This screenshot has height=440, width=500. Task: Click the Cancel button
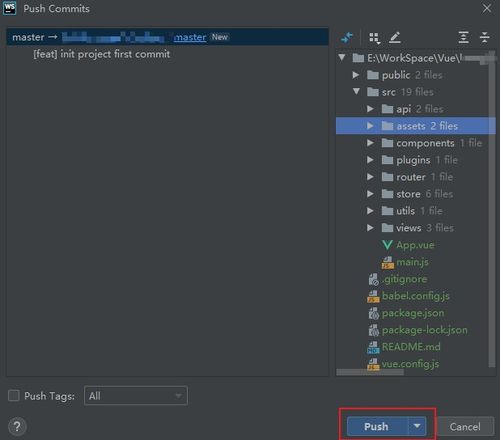tap(465, 426)
